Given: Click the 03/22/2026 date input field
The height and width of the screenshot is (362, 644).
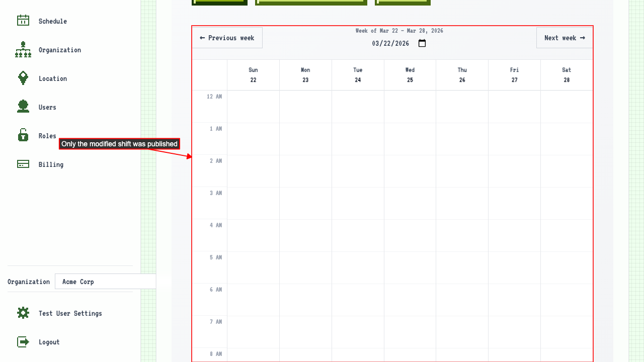Looking at the screenshot, I should click(x=391, y=43).
